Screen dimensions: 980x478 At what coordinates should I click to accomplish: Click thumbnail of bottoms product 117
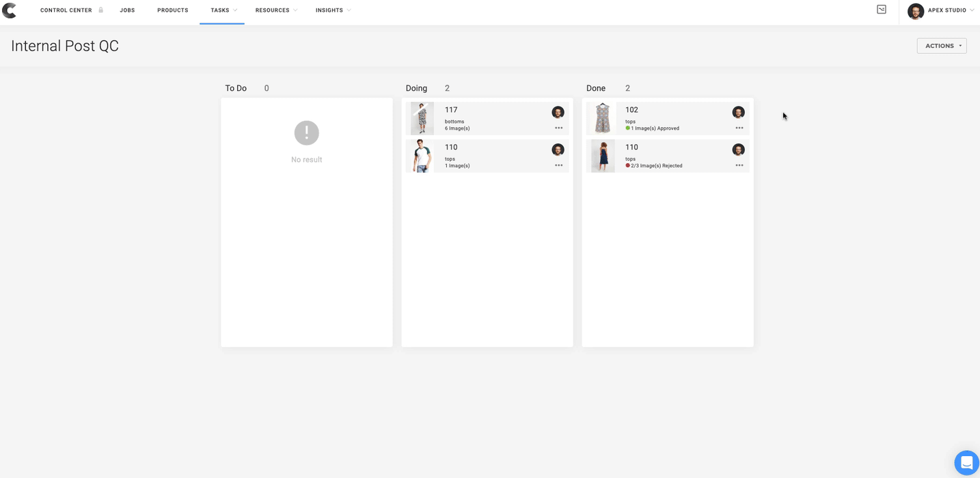tap(422, 118)
